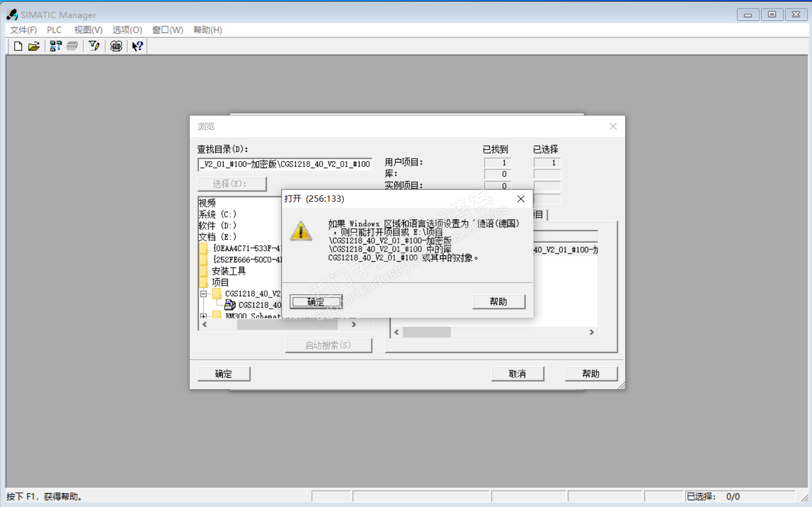Viewport: 812px width, 507px height.
Task: Open the 视图(V) menu
Action: [88, 30]
